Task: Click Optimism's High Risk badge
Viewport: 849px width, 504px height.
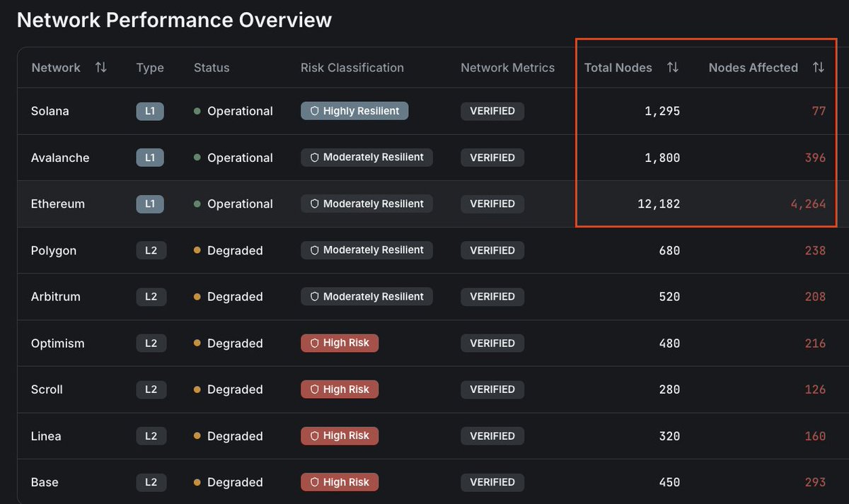Action: [340, 343]
